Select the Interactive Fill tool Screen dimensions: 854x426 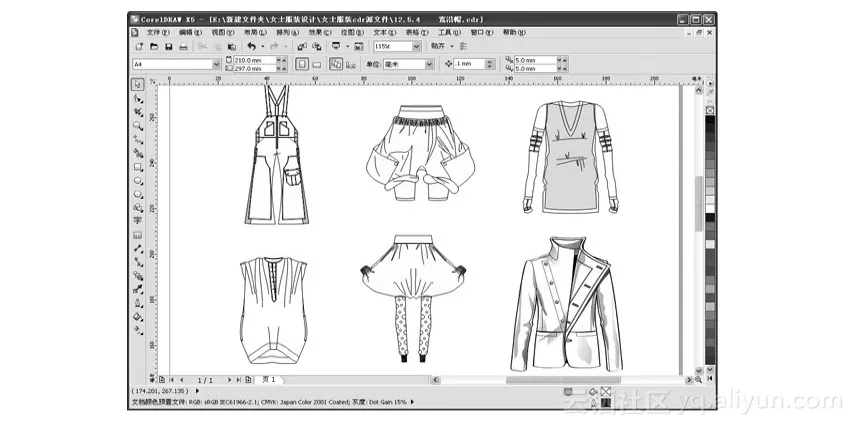(138, 330)
